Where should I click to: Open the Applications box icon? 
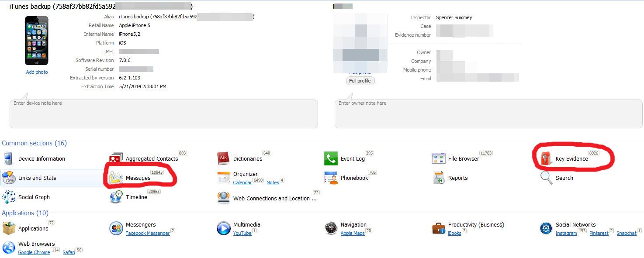(x=9, y=228)
